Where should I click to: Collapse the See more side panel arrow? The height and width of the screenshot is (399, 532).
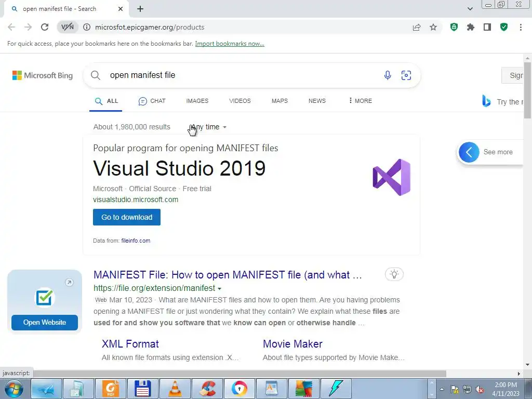(x=469, y=152)
